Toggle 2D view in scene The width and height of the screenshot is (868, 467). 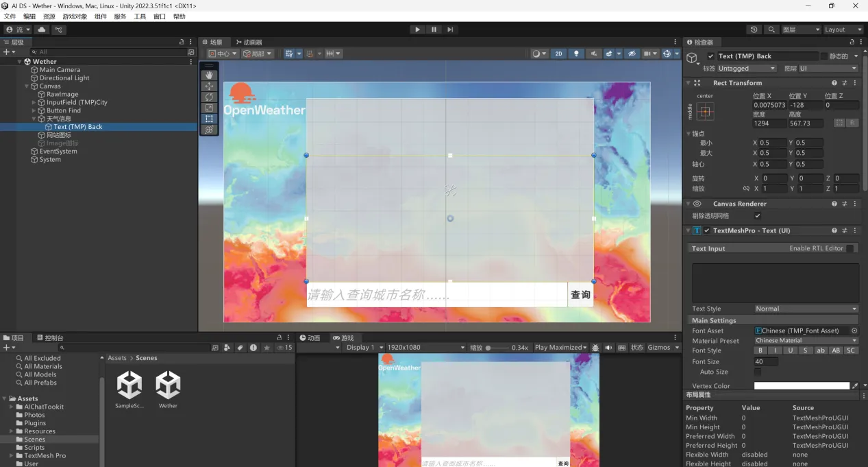558,53
